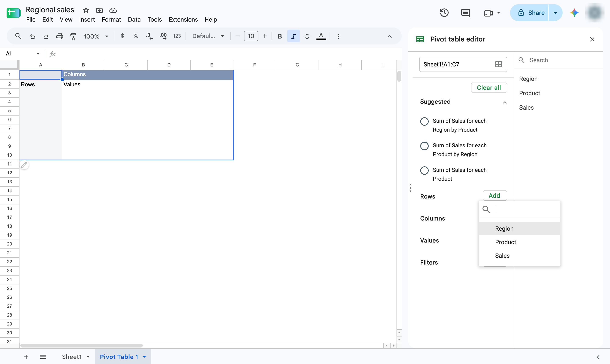Open the zoom 100% dropdown
Image resolution: width=610 pixels, height=364 pixels.
pyautogui.click(x=96, y=36)
